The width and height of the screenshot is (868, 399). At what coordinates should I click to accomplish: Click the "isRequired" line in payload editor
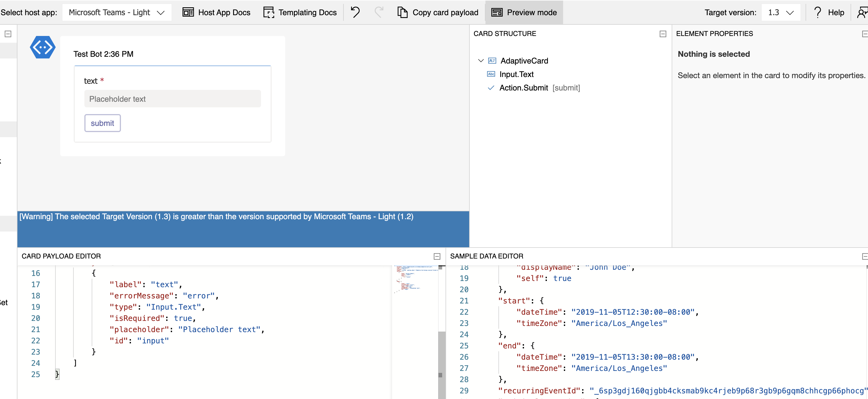click(152, 318)
